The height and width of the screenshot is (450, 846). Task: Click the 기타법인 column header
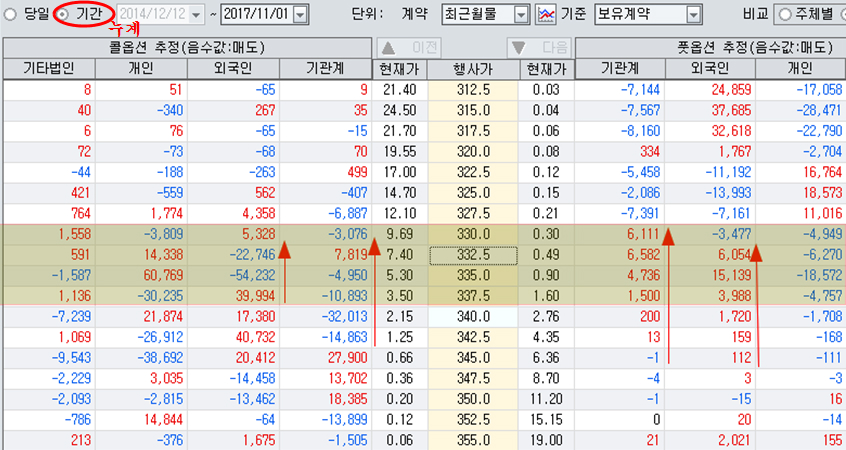[47, 68]
